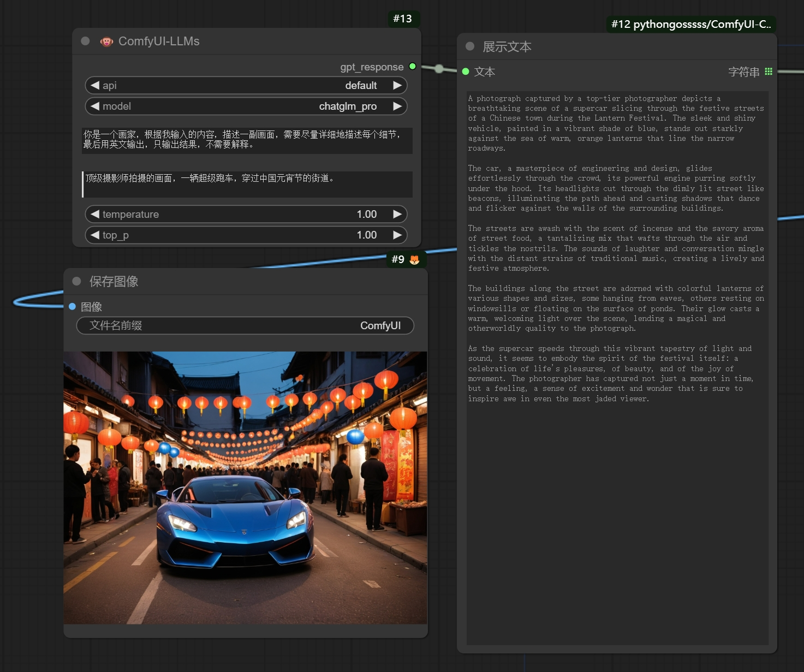Click the 展示文本 node title
The height and width of the screenshot is (672, 804).
(x=507, y=47)
